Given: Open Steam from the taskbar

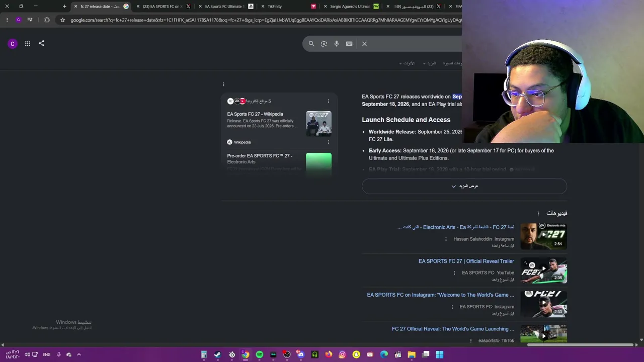Looking at the screenshot, I should tap(217, 354).
